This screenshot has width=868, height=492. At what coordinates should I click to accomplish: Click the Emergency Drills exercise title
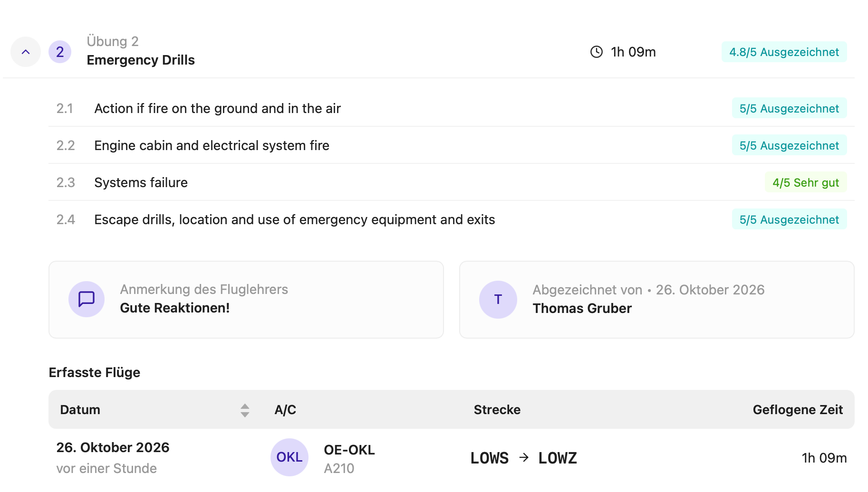(x=141, y=60)
